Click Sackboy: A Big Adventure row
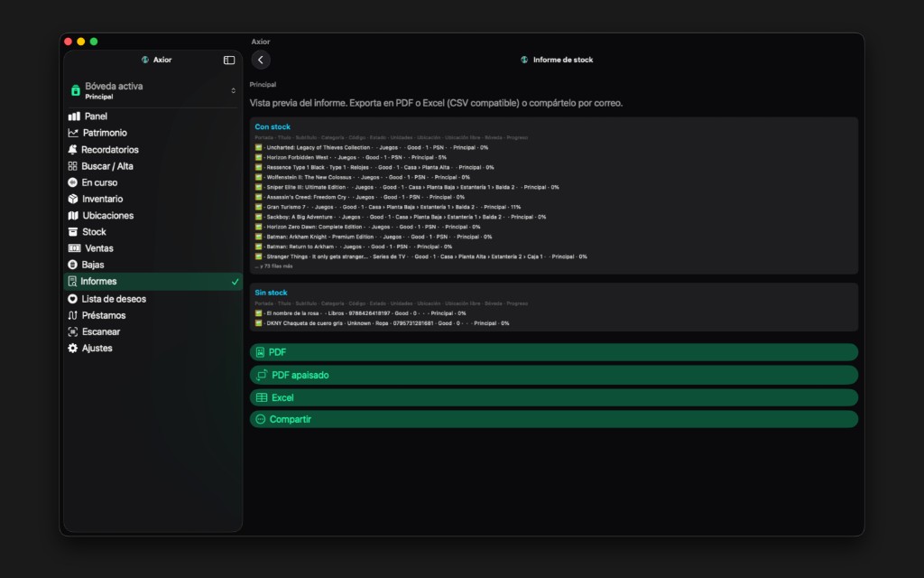Image resolution: width=924 pixels, height=578 pixels. (400, 217)
